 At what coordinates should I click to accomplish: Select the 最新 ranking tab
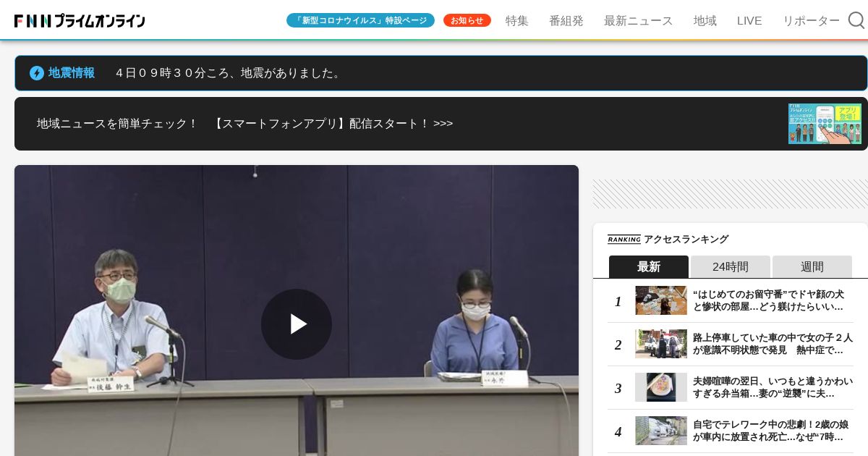tap(649, 266)
